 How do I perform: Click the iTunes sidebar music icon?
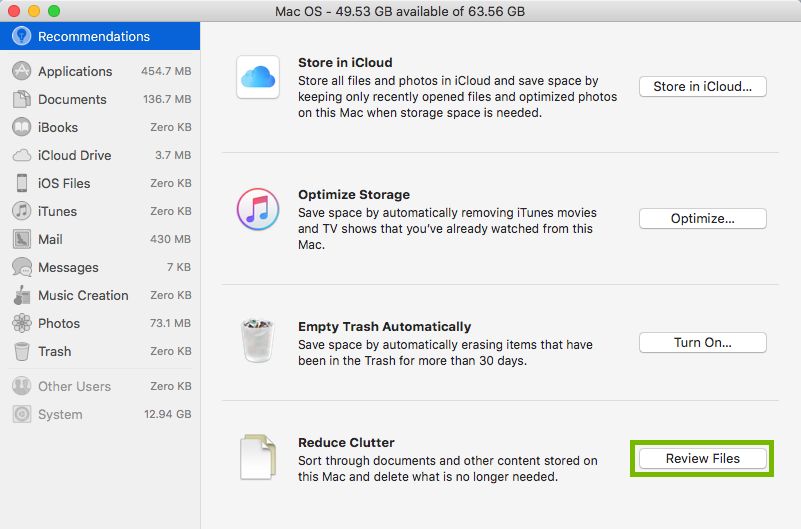[x=21, y=211]
